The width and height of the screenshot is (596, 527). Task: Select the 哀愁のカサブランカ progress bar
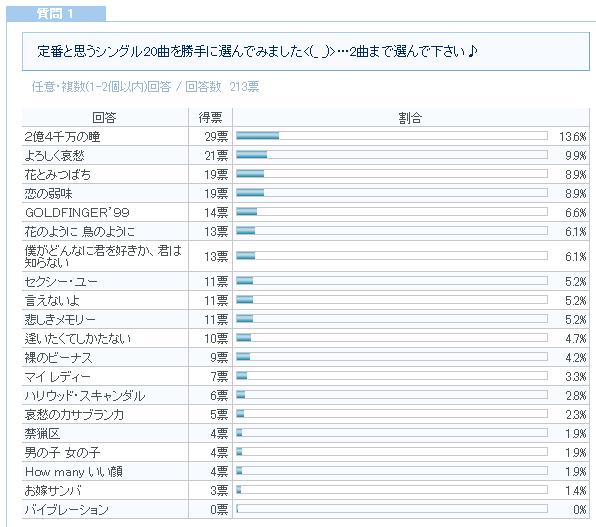point(392,413)
